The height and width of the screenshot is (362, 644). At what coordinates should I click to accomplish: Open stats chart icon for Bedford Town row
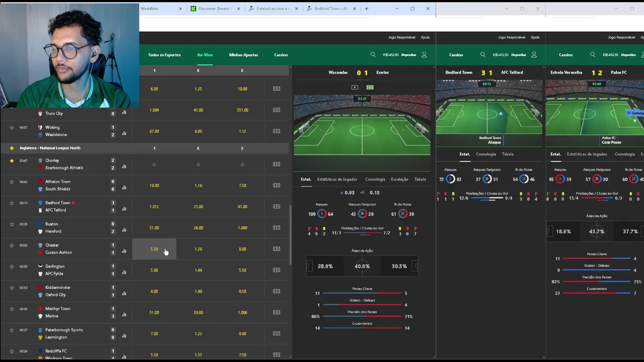(124, 209)
